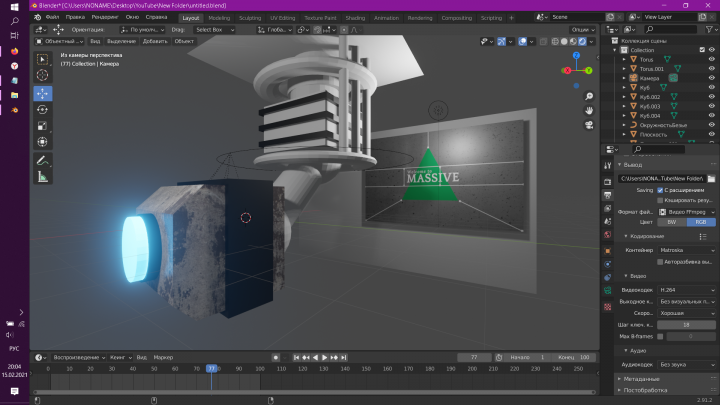Select the Move tool in toolbar
Screen dimensions: 720x405
(x=43, y=93)
